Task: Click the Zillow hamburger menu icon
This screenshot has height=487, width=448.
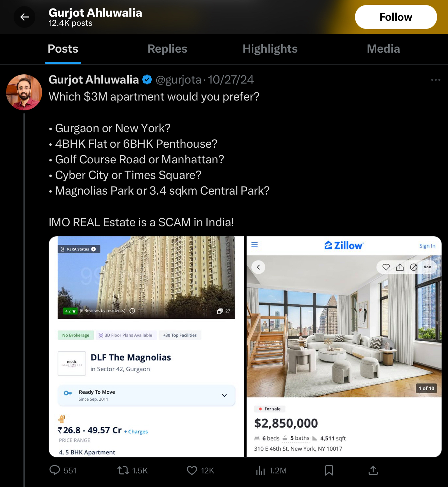Action: tap(254, 245)
